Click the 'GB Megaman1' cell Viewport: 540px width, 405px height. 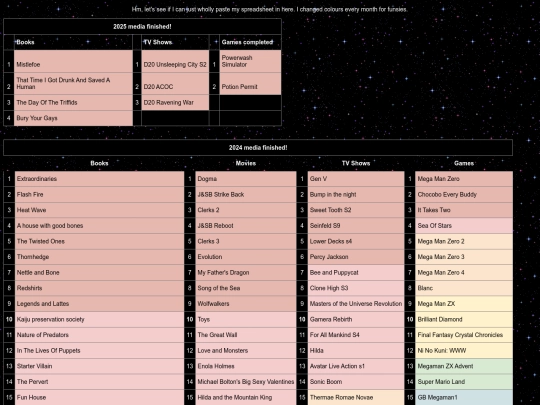[464, 397]
